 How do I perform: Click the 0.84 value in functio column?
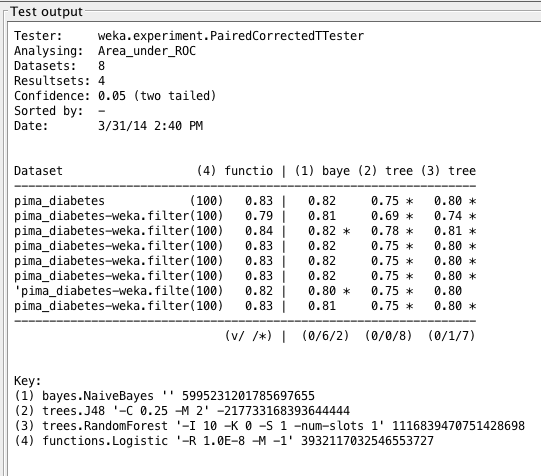click(x=259, y=231)
